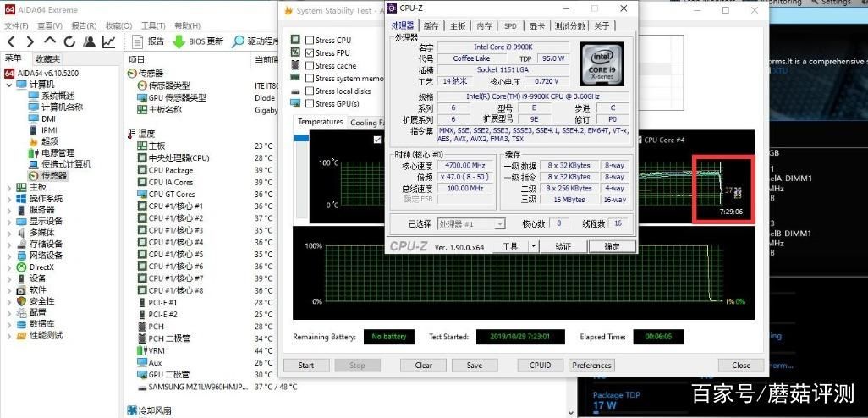Select 计算机名称 in the AIDA64 tree
Image resolution: width=868 pixels, height=418 pixels.
(x=62, y=107)
